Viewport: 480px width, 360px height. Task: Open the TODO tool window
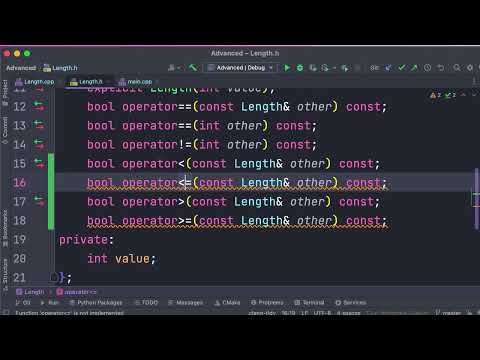coord(146,303)
